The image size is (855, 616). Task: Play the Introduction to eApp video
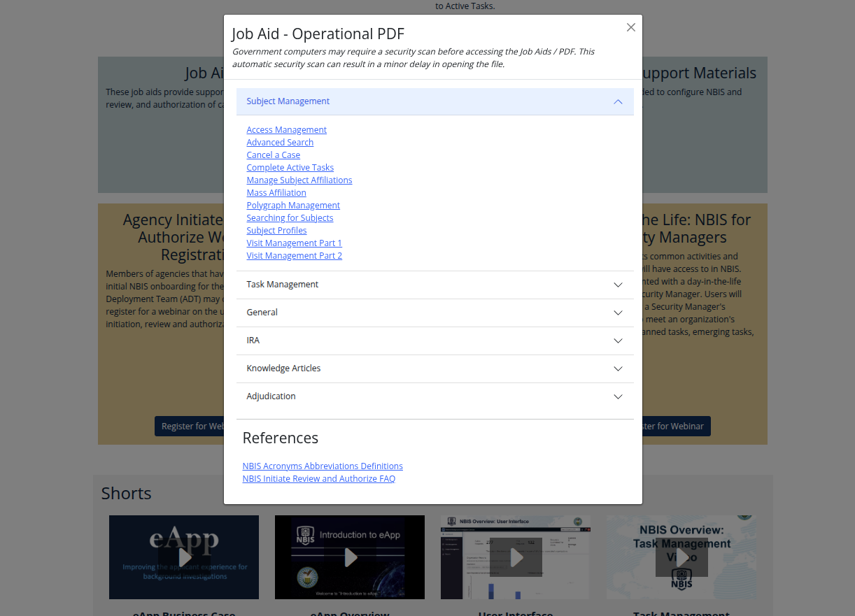[350, 557]
